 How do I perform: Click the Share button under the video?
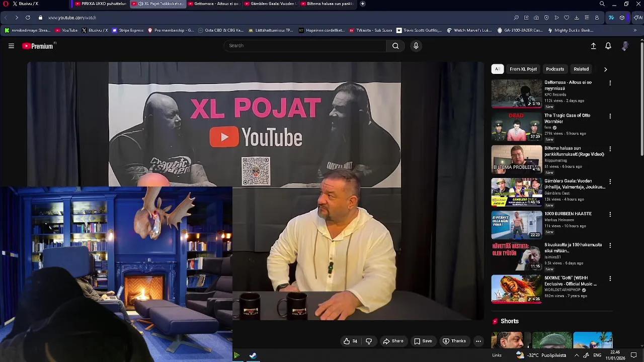click(x=393, y=341)
